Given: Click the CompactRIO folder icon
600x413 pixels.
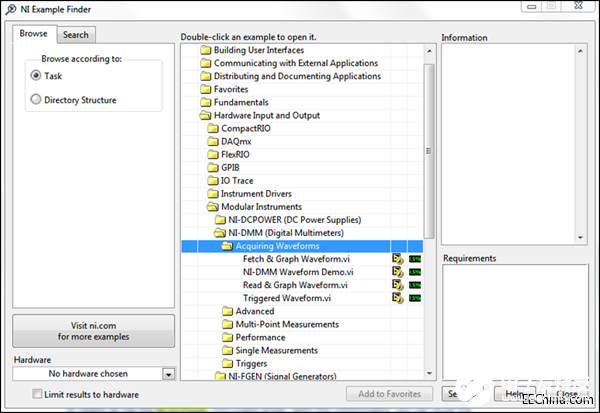Looking at the screenshot, I should [x=213, y=128].
